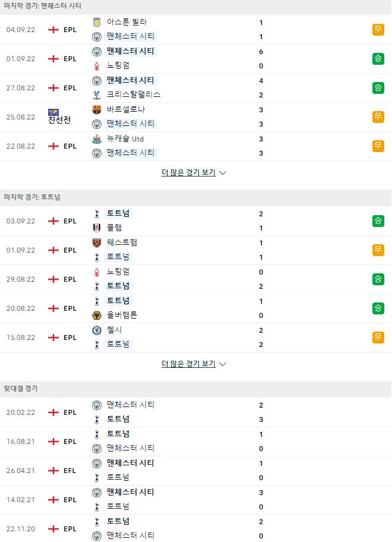Viewport: 392px width, 542px height.
Task: Select the head-to-head match dated 20.02.22
Action: point(195,412)
